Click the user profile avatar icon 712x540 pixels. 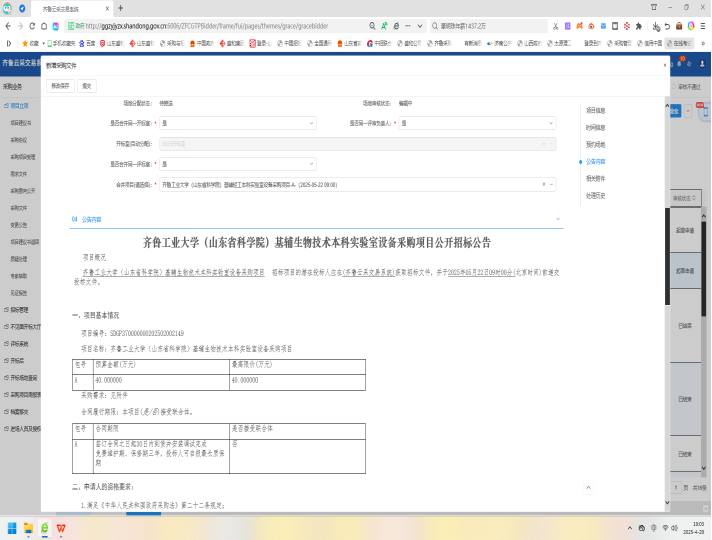(702, 64)
